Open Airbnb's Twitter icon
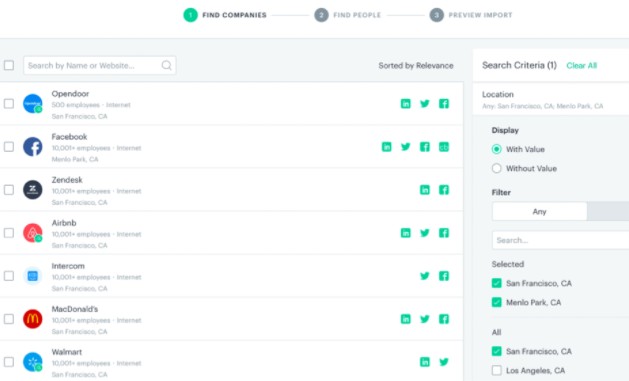Image resolution: width=629 pixels, height=381 pixels. [425, 233]
